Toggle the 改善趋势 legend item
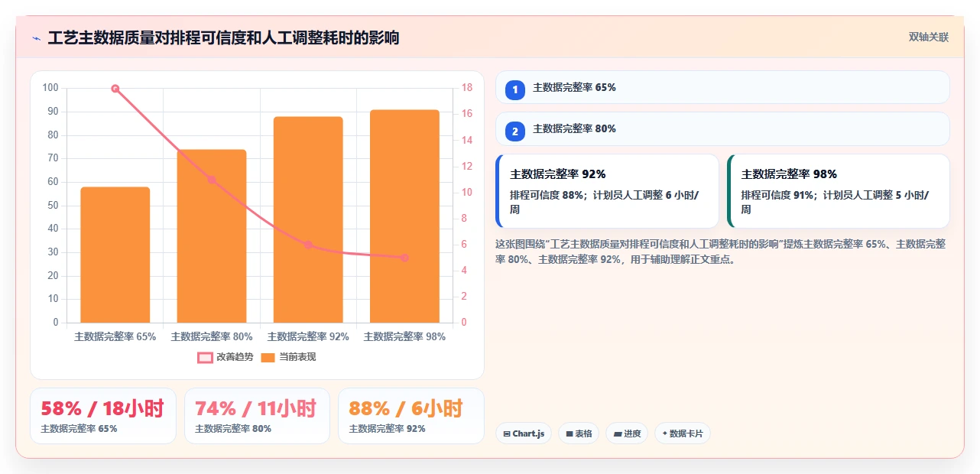This screenshot has height=474, width=980. (x=226, y=357)
